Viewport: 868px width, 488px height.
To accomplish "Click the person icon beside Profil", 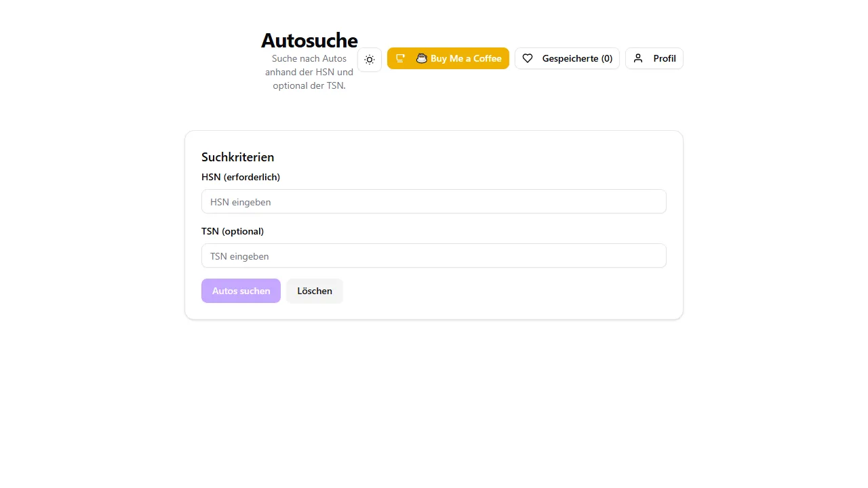I will (637, 58).
